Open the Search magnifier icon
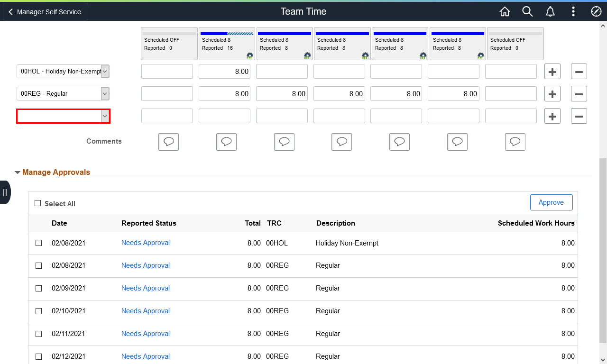This screenshot has width=607, height=364. [527, 11]
